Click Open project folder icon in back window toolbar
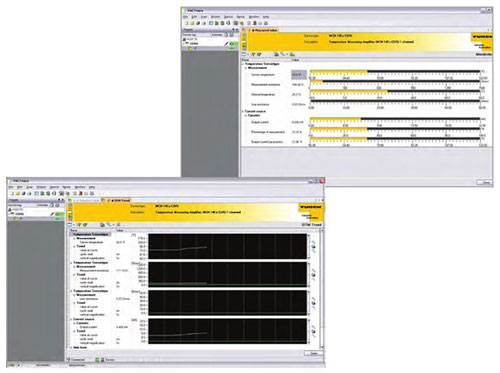 [x=192, y=23]
